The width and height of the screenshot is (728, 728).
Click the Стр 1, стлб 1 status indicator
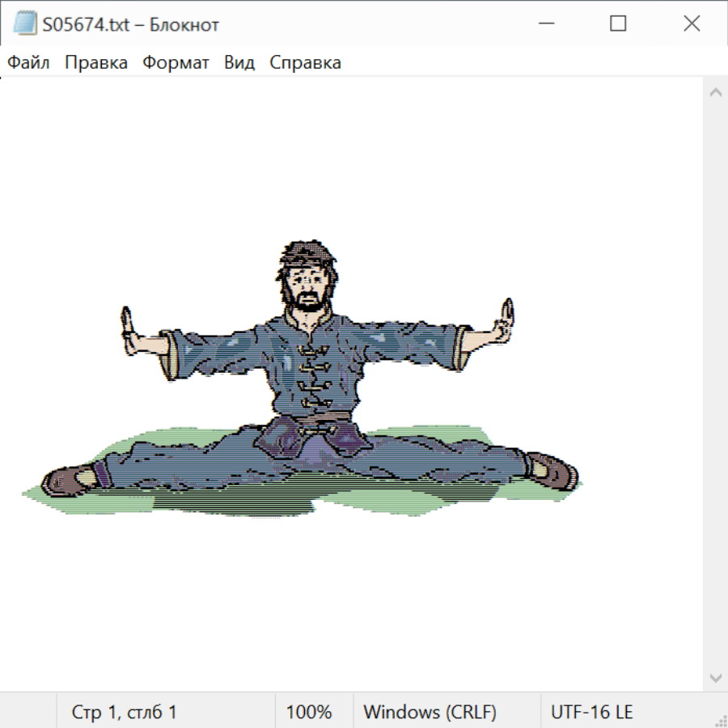tap(124, 713)
